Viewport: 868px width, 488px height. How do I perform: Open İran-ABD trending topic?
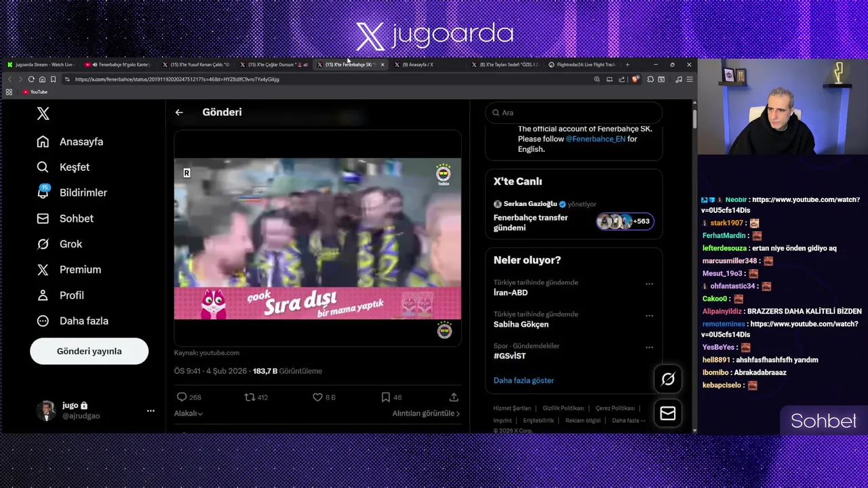[511, 293]
